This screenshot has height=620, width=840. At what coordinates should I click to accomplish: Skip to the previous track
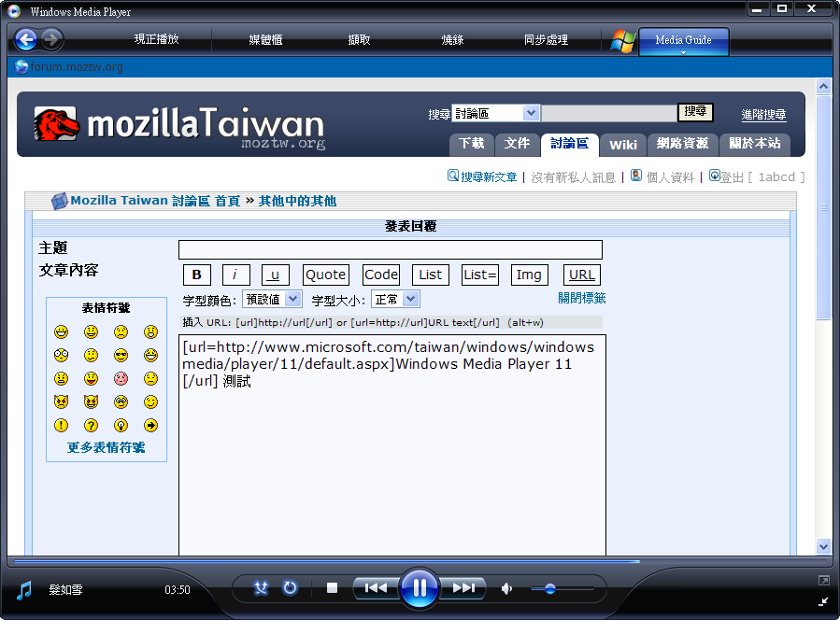point(376,588)
